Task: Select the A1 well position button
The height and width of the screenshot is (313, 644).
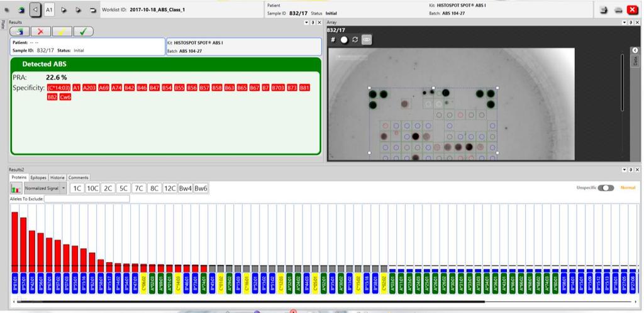Action: point(49,10)
